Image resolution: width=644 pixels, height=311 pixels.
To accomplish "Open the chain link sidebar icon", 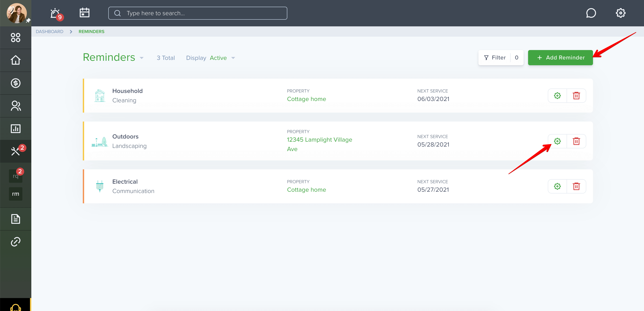I will (x=15, y=242).
